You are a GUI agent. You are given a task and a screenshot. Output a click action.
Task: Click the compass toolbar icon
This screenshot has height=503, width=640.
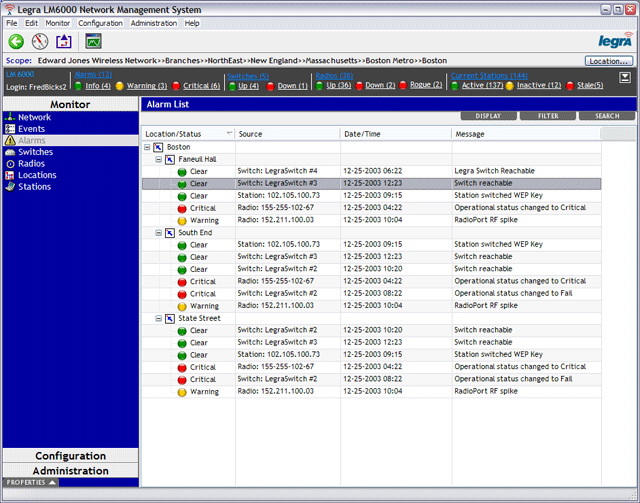(x=40, y=41)
